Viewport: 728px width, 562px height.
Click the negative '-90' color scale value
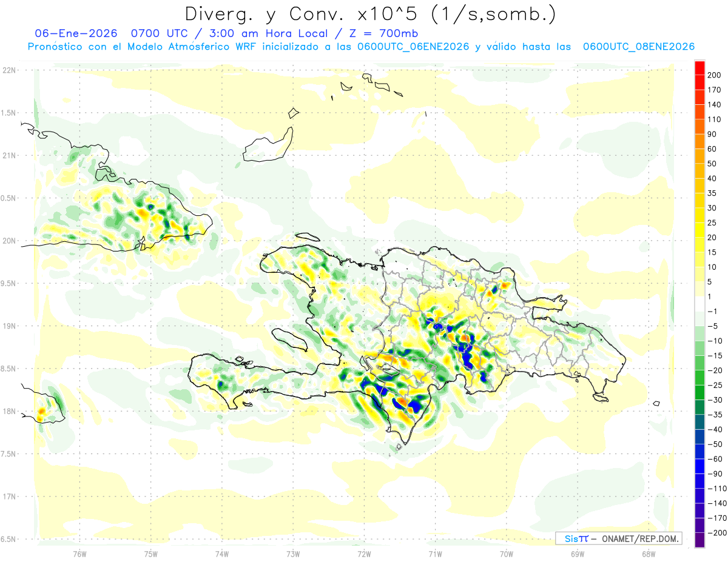716,473
